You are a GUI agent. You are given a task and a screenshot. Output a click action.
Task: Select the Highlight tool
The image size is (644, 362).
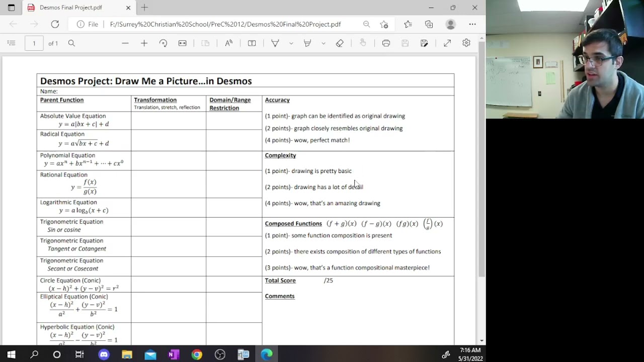click(x=307, y=43)
